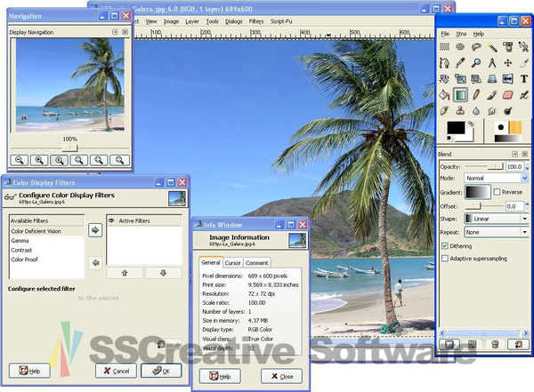
Task: Select the Shear tool
Action: click(x=476, y=79)
